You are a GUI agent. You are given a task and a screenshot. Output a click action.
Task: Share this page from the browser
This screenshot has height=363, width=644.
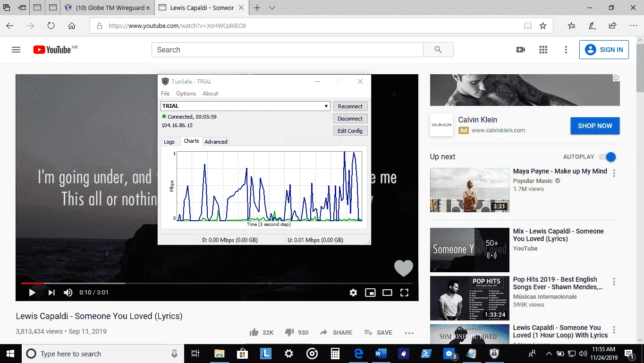tap(612, 26)
